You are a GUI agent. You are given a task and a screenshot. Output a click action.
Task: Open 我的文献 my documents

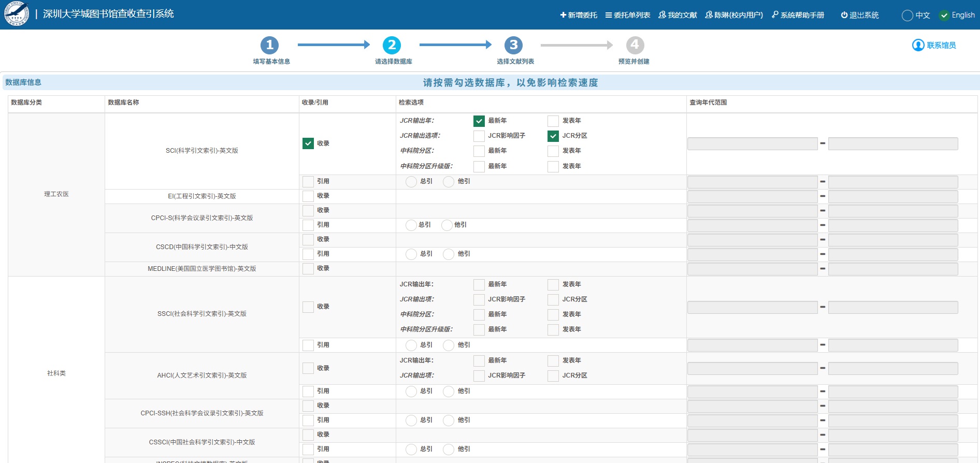coord(678,15)
